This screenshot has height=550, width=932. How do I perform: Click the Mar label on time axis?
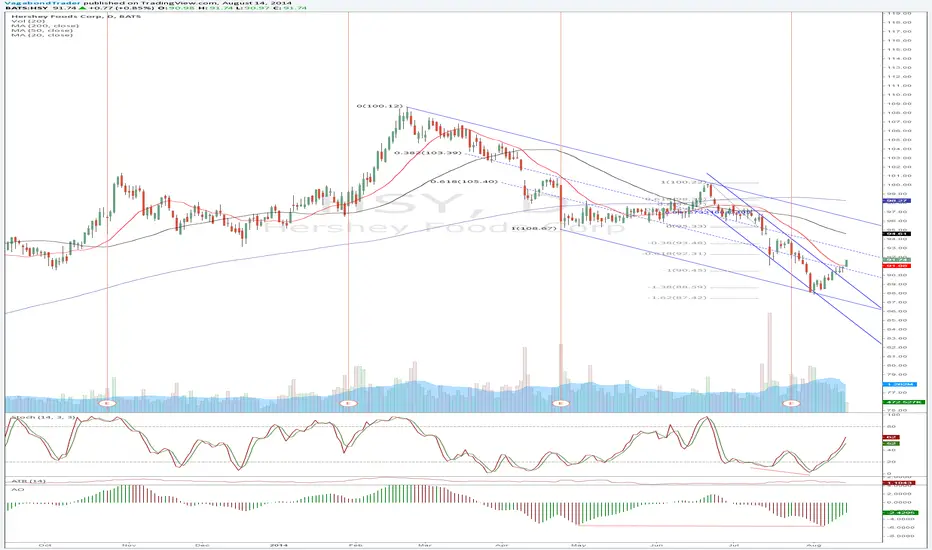click(x=424, y=545)
